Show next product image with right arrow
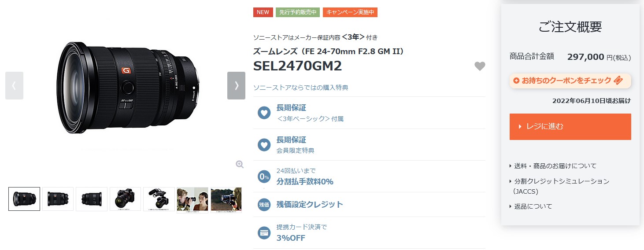 click(x=236, y=85)
